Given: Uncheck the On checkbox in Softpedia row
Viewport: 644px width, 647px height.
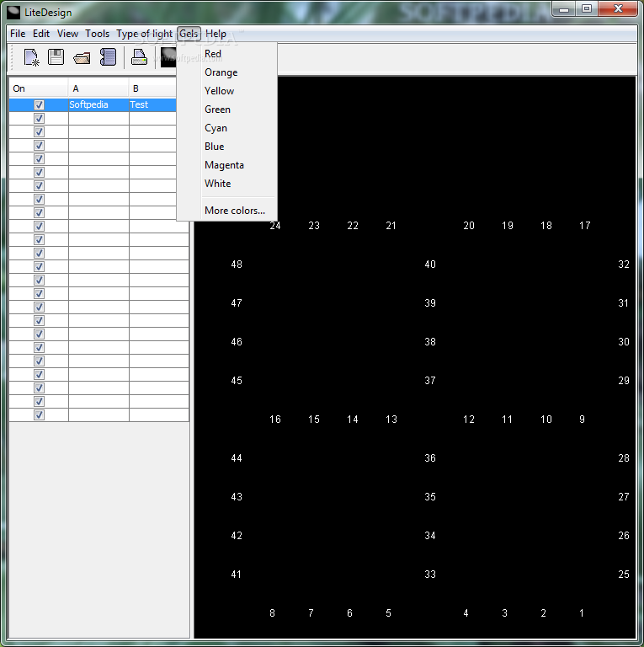Looking at the screenshot, I should (x=40, y=104).
